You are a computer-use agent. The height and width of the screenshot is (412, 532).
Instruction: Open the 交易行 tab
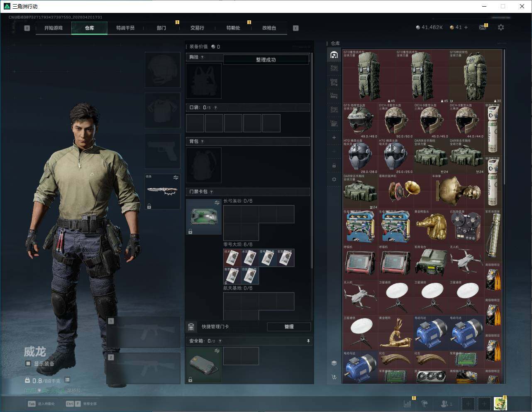[197, 28]
